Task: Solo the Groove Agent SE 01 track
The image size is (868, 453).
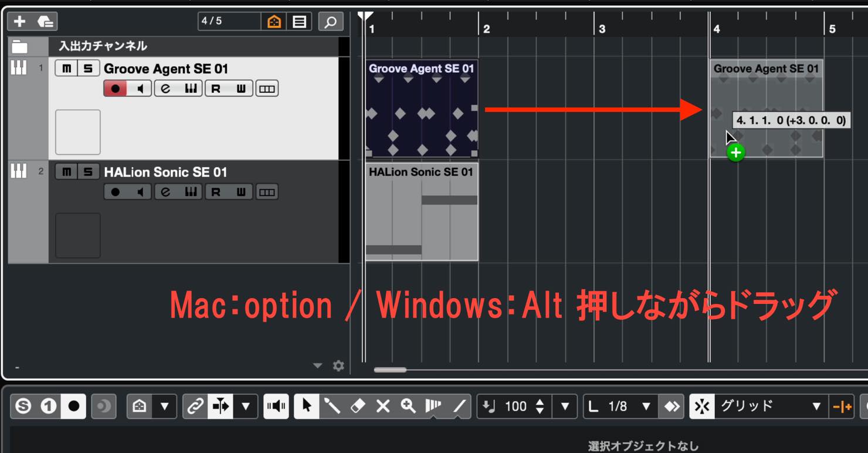Action: [88, 69]
